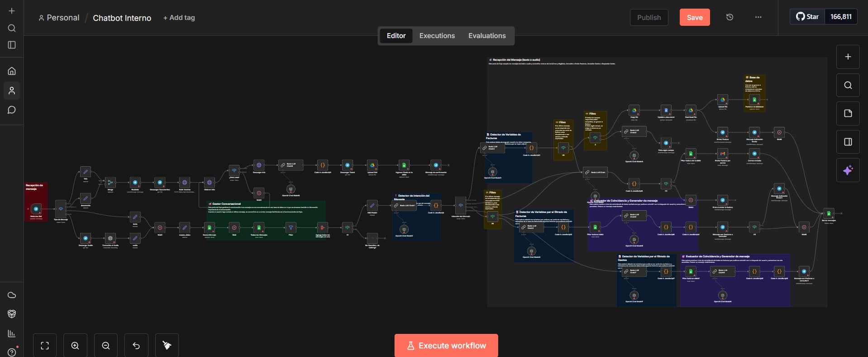
Task: Select the Google Drive Copy file node
Action: pos(634,110)
